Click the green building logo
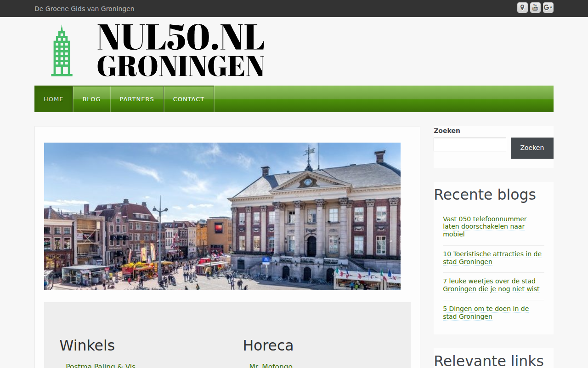 62,51
